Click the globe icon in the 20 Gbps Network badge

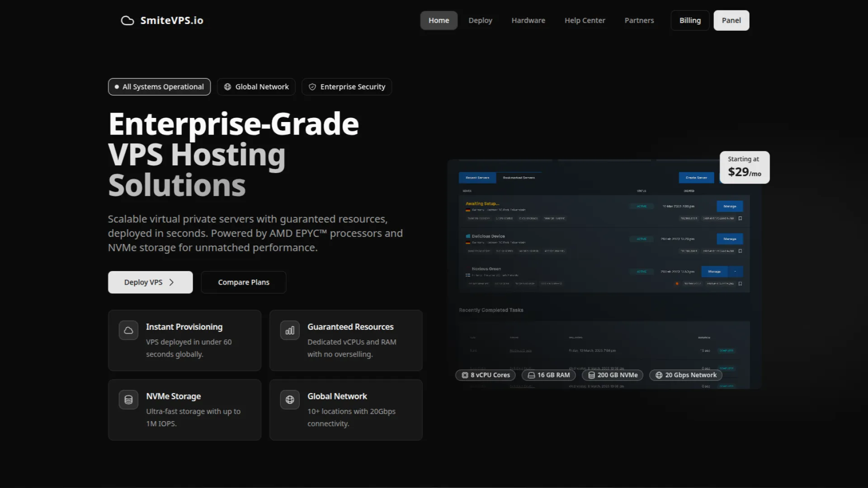coord(659,375)
